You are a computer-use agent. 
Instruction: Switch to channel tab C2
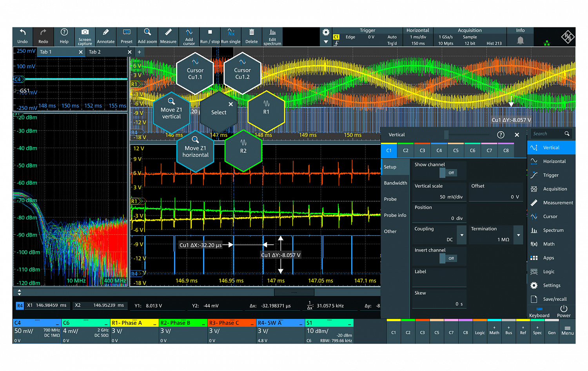tap(406, 150)
